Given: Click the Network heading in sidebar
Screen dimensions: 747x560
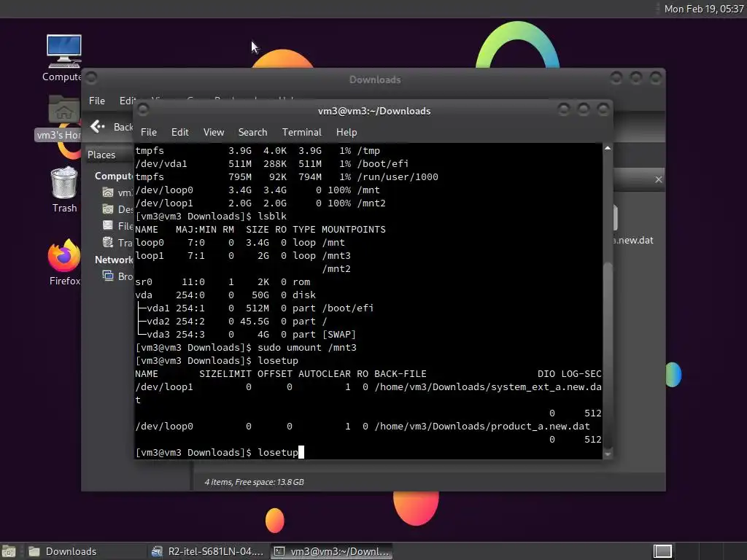Looking at the screenshot, I should pyautogui.click(x=114, y=260).
